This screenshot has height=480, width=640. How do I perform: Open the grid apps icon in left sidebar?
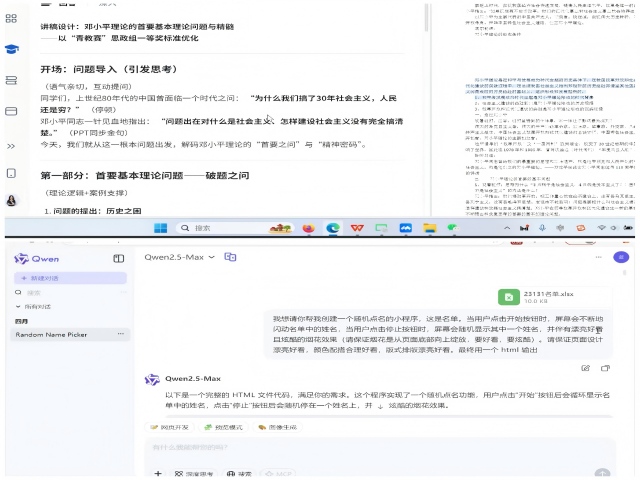pos(11,18)
